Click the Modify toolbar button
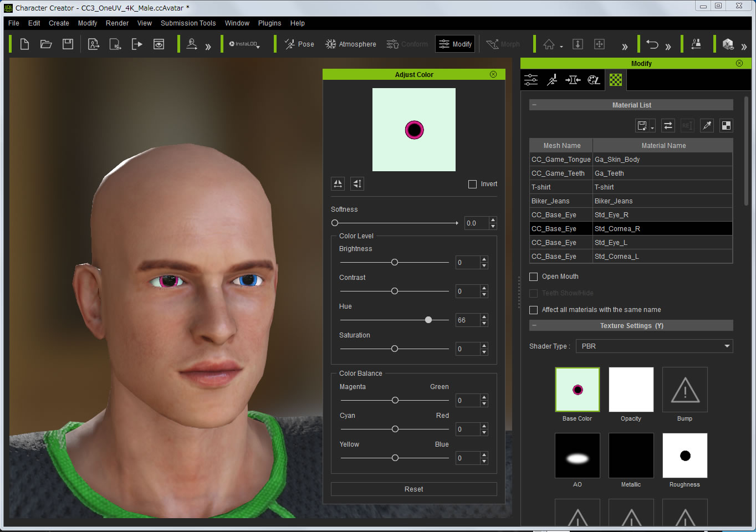 [456, 44]
